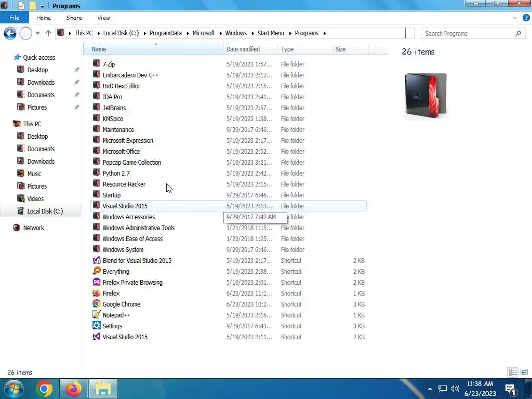Show hidden tray icons arrow

430,389
